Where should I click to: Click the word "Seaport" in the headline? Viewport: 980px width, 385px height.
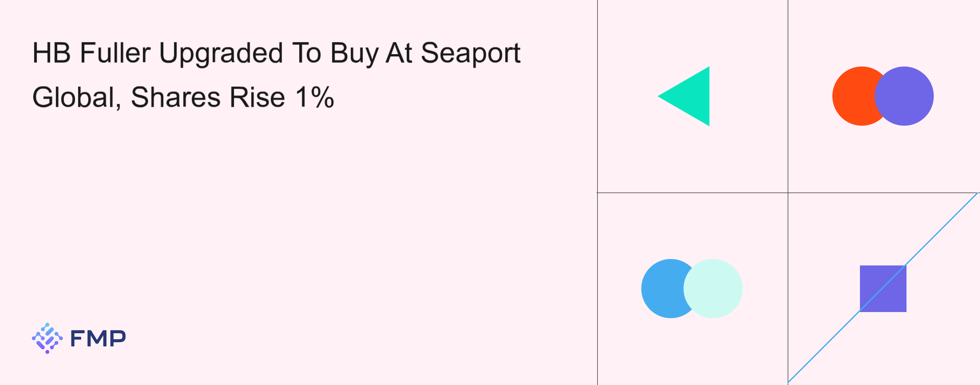tap(471, 53)
